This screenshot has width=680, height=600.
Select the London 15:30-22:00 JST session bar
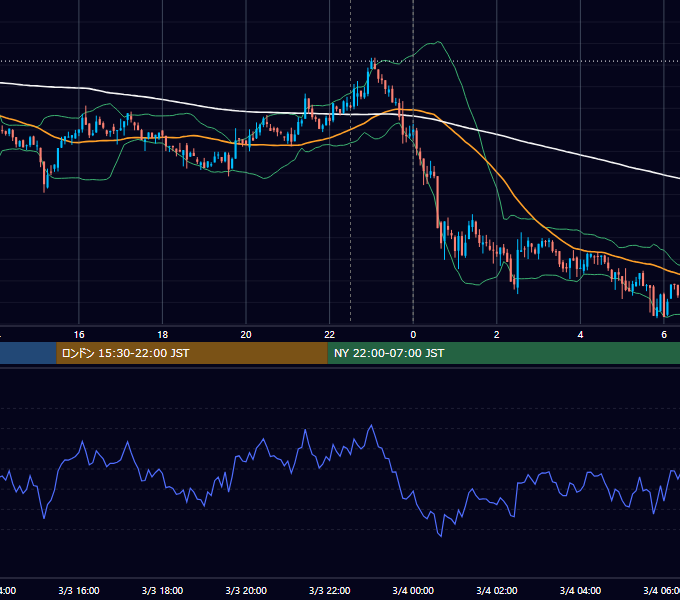click(192, 353)
